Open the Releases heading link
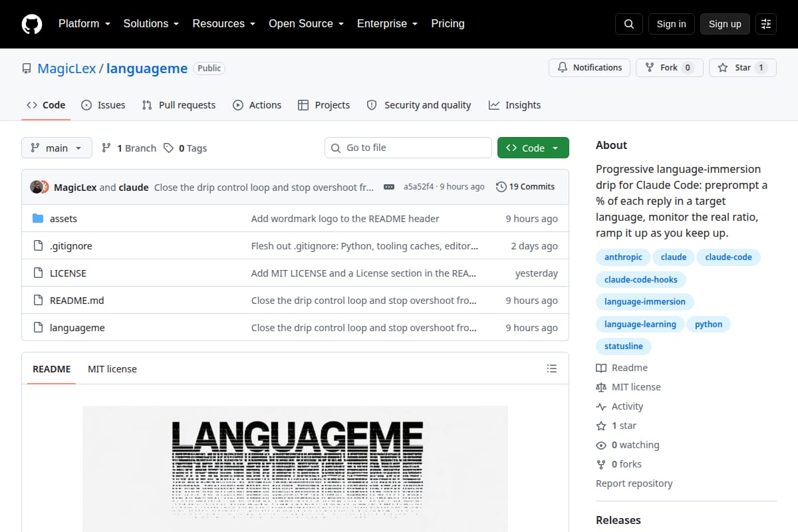This screenshot has height=532, width=798. point(618,520)
